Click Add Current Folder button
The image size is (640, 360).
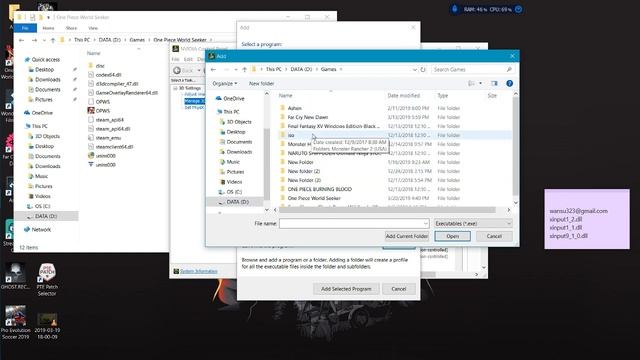point(407,236)
